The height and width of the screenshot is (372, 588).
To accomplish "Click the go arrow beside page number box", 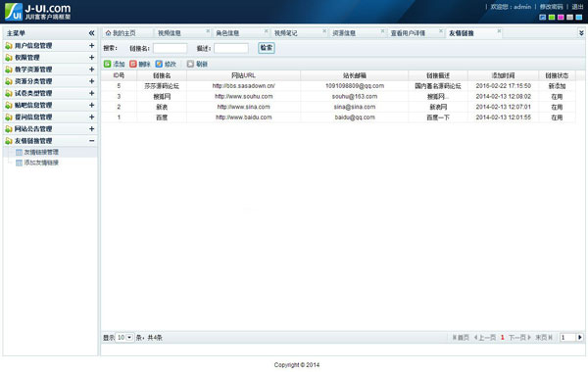I will pos(580,338).
